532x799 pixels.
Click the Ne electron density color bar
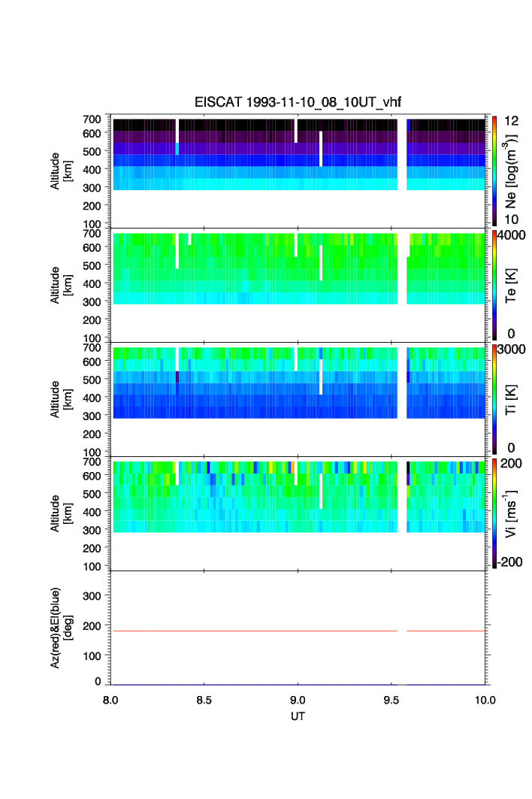(x=494, y=171)
